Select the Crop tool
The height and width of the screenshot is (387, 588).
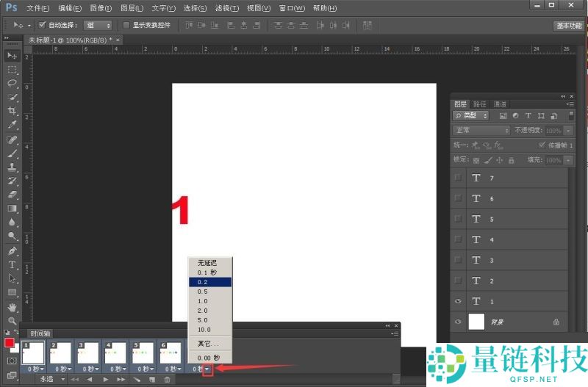[12, 111]
